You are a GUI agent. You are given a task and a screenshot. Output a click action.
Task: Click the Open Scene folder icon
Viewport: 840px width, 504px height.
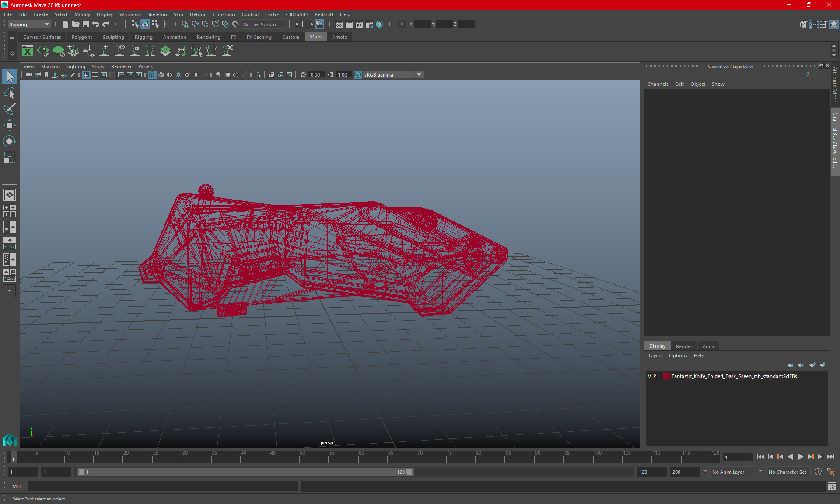75,24
